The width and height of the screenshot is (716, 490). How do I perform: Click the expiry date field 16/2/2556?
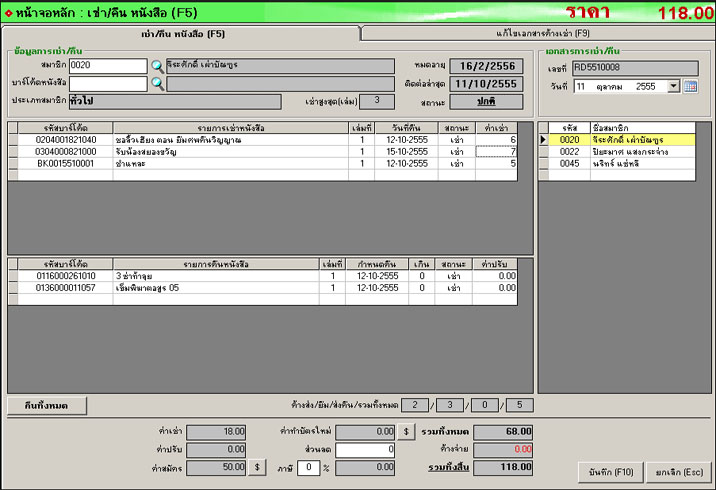[x=486, y=66]
